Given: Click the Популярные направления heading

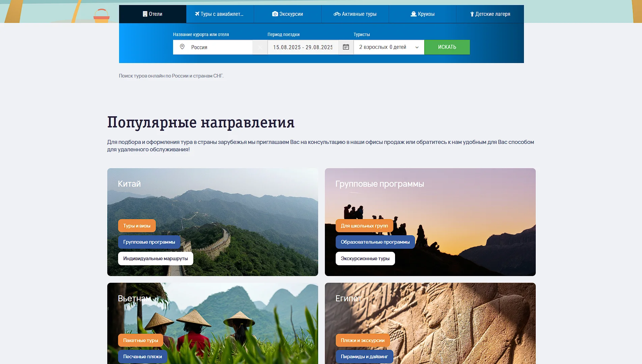Looking at the screenshot, I should (x=201, y=122).
